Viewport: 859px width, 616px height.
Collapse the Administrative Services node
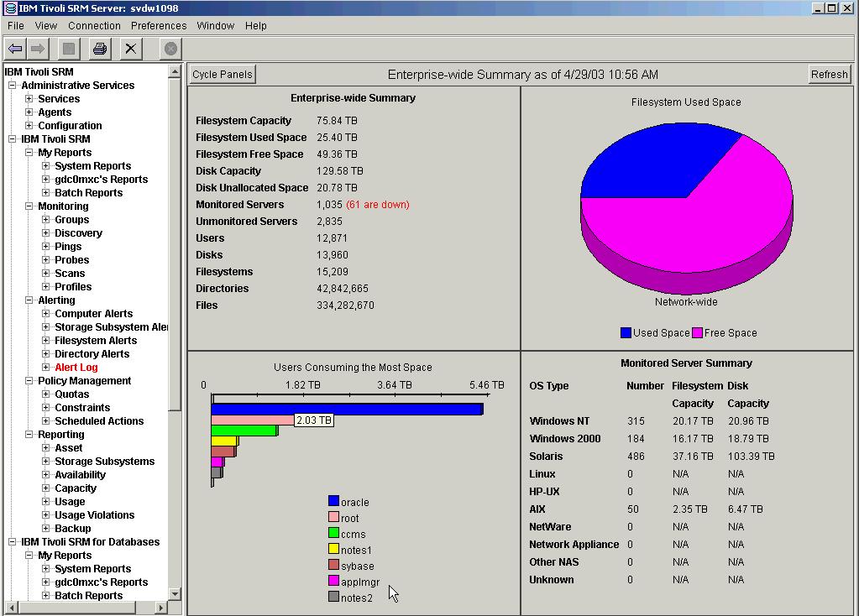coord(12,86)
